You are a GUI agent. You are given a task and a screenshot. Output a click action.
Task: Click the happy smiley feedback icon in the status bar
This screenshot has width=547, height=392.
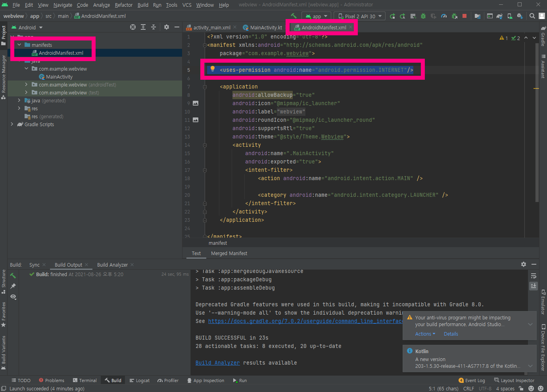[531, 388]
